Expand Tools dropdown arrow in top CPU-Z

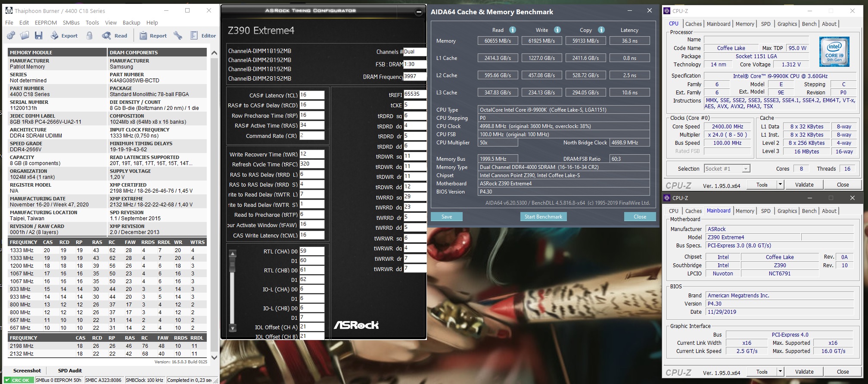[x=780, y=184]
